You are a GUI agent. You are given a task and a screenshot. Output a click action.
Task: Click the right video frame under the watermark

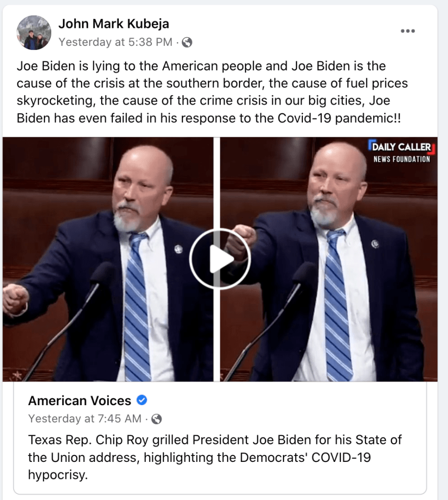pyautogui.click(x=329, y=259)
